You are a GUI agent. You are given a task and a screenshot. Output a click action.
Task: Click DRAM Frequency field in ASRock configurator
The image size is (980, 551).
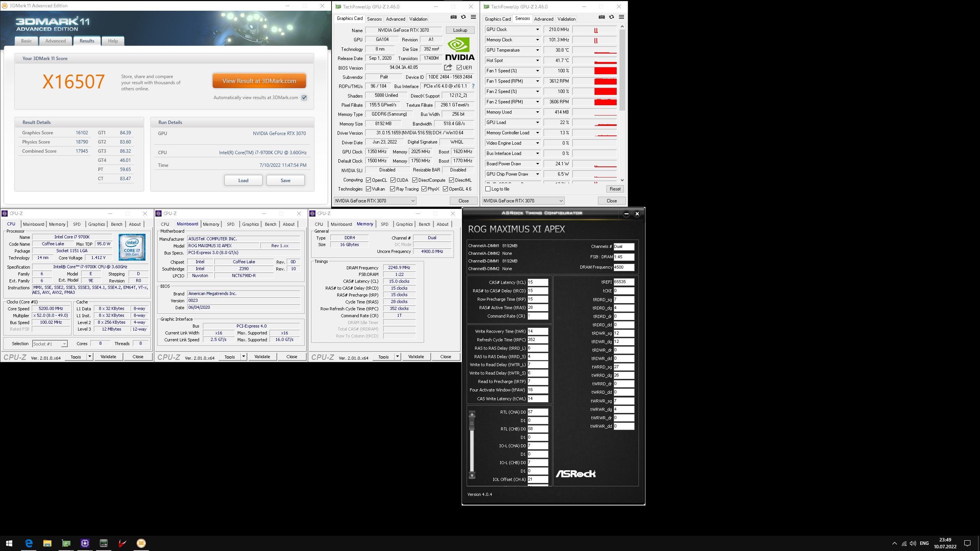click(624, 267)
